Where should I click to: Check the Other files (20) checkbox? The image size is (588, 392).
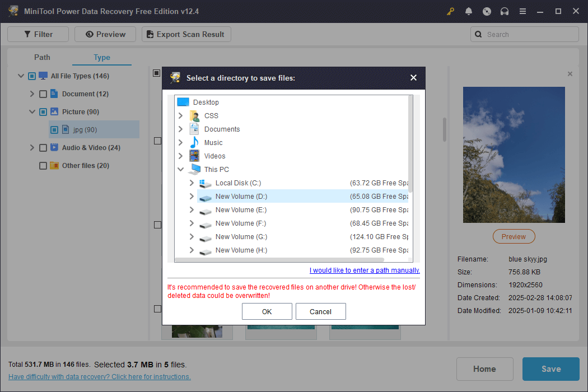[43, 166]
